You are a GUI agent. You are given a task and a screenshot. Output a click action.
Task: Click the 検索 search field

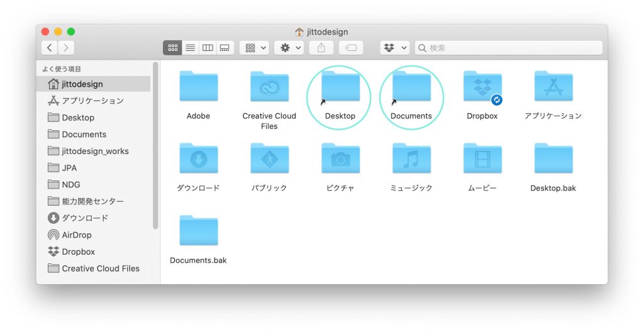point(508,48)
